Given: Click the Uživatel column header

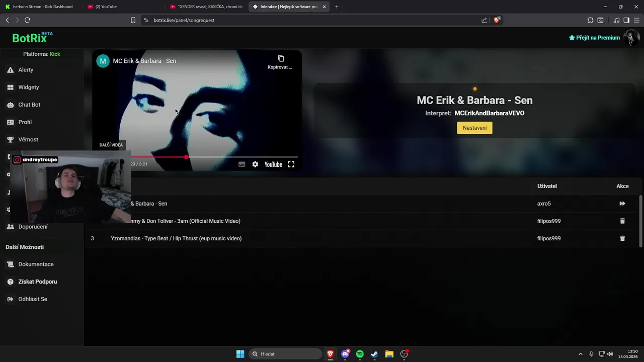Looking at the screenshot, I should coord(547,186).
